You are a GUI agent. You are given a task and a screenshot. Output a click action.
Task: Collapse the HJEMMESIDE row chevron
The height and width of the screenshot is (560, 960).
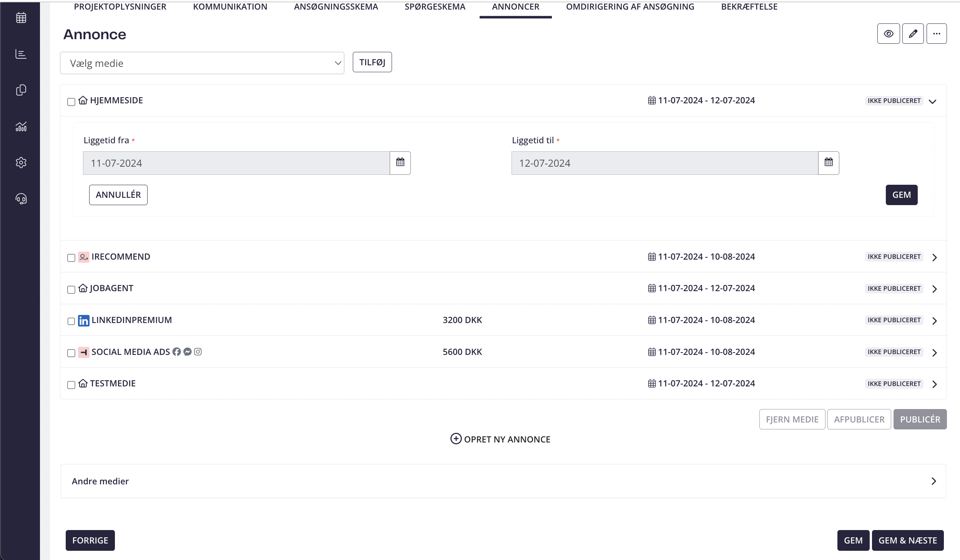pos(932,101)
